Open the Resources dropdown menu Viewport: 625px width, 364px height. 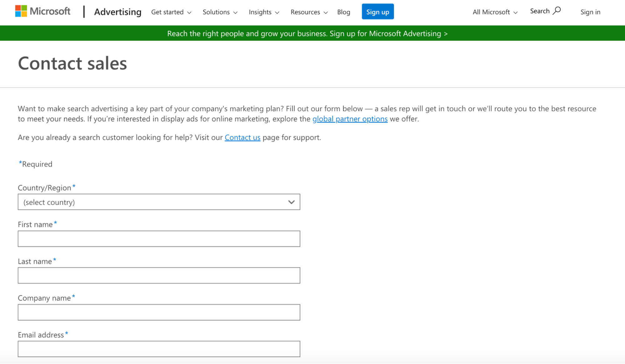click(x=309, y=12)
